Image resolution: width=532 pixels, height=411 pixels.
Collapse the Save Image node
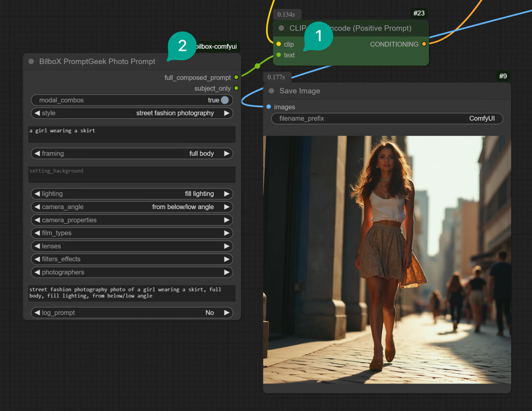(x=271, y=91)
